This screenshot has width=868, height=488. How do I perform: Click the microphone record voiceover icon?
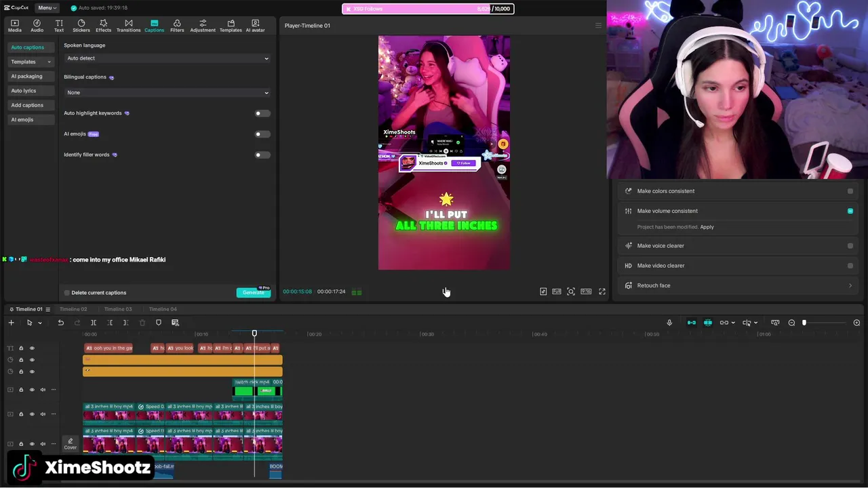pyautogui.click(x=669, y=323)
